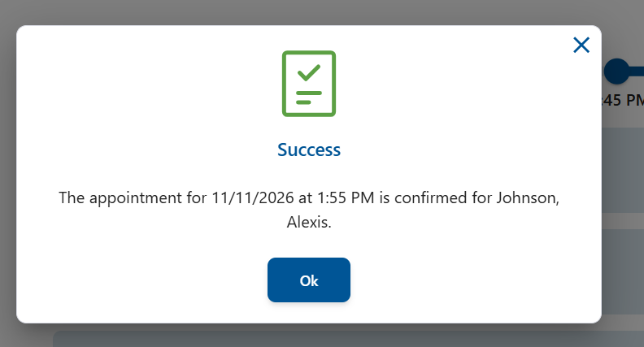Image resolution: width=644 pixels, height=347 pixels.
Task: Click the 45 PM time label
Action: [622, 101]
